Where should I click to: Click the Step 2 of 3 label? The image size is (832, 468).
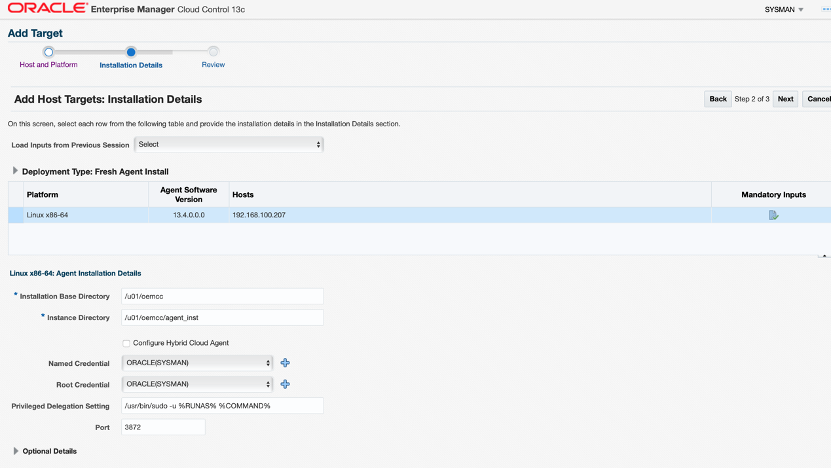(752, 99)
